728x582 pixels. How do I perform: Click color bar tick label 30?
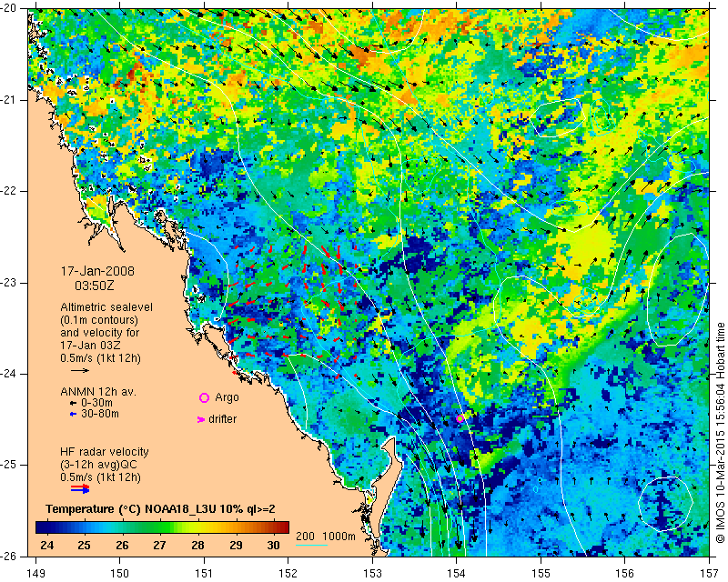pyautogui.click(x=274, y=545)
